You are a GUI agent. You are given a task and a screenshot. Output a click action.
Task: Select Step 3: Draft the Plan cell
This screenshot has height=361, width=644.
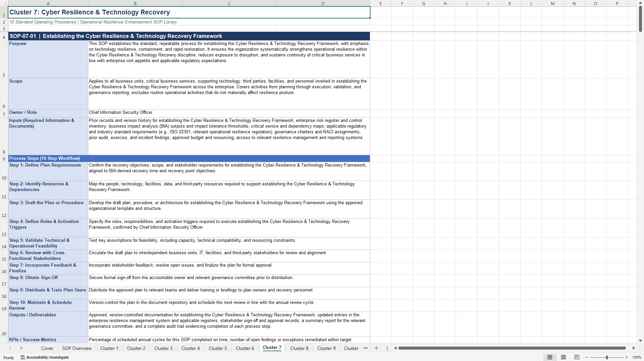[x=48, y=209]
